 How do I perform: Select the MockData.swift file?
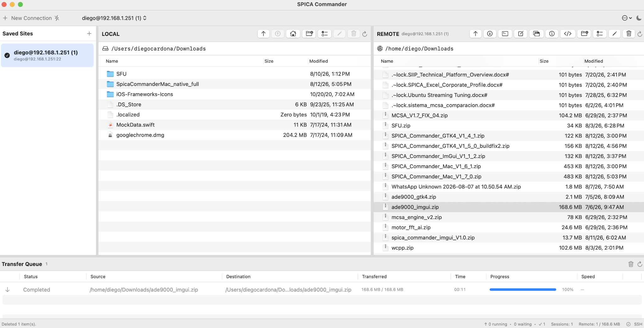pos(235,125)
